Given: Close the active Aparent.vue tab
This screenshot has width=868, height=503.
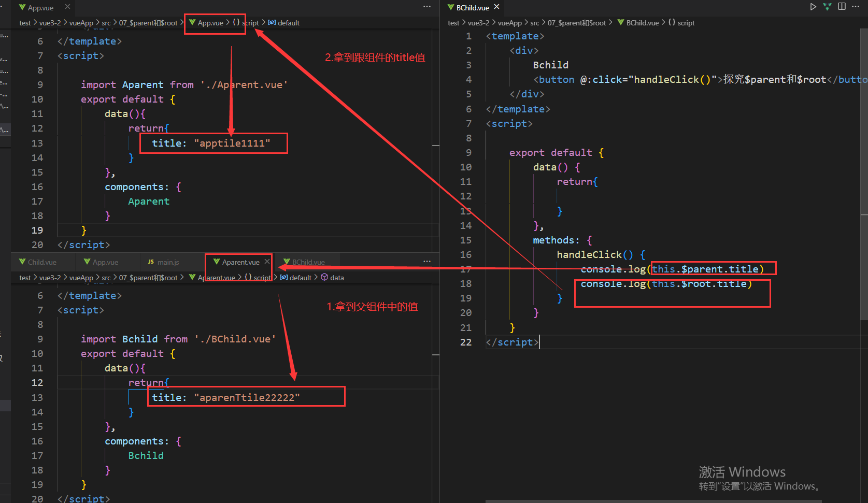Looking at the screenshot, I should point(267,262).
